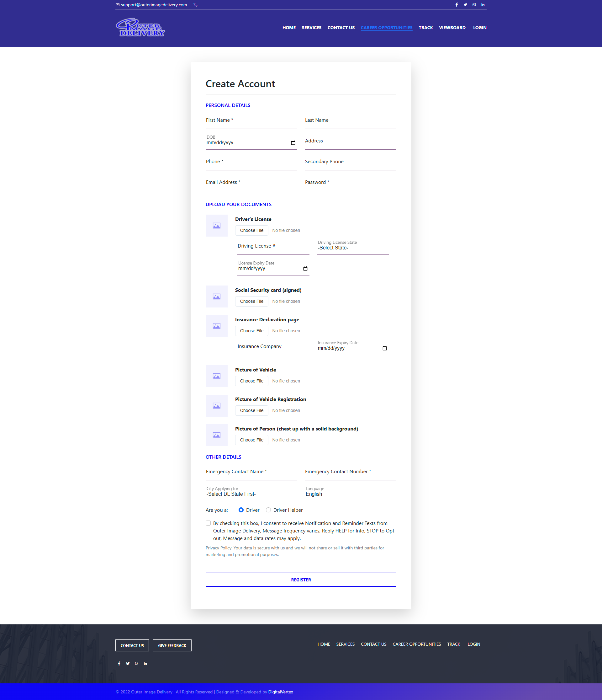Click the GIVE FEEDBACK button in footer
The image size is (602, 700).
[x=172, y=645]
